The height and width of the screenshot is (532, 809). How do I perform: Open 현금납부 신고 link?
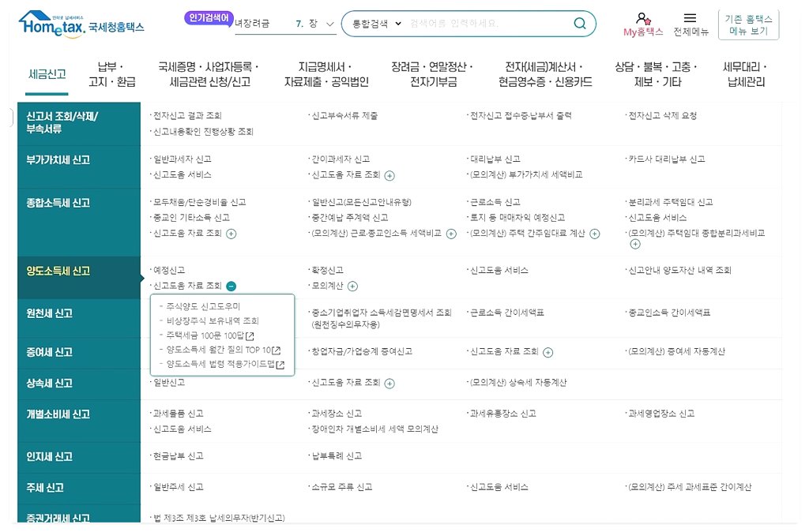pos(178,455)
